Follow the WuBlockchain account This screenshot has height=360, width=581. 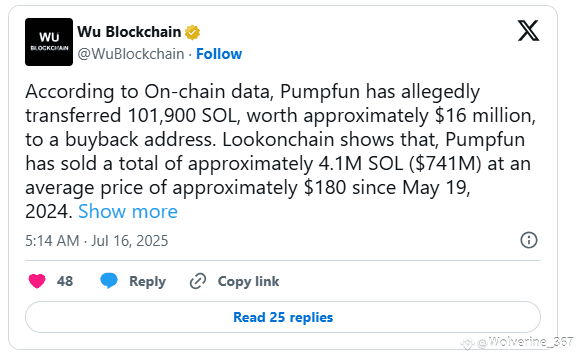tap(219, 54)
